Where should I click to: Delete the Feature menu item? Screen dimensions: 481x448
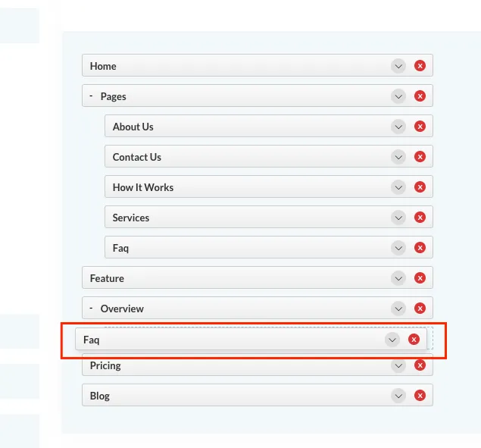(x=420, y=278)
